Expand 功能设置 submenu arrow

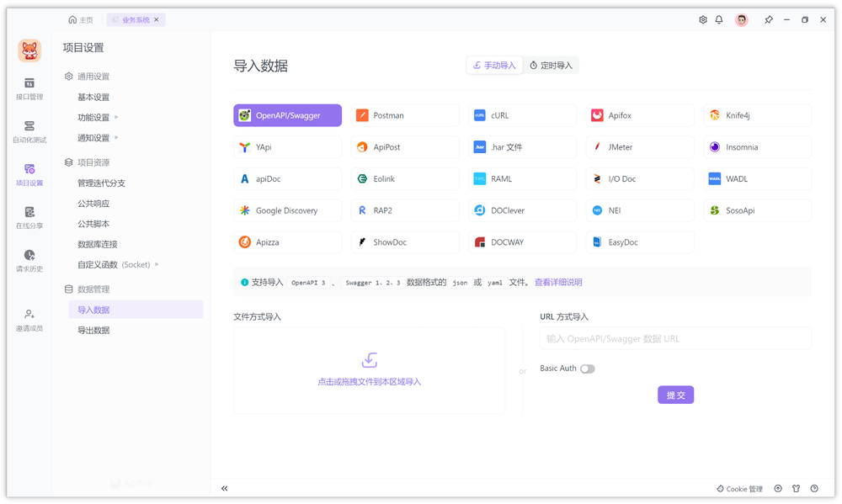tap(116, 117)
